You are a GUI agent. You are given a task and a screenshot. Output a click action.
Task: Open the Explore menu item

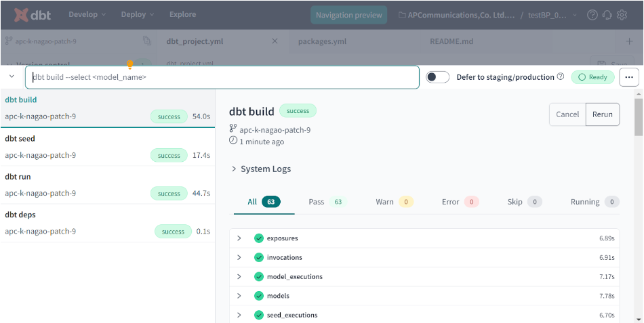183,14
